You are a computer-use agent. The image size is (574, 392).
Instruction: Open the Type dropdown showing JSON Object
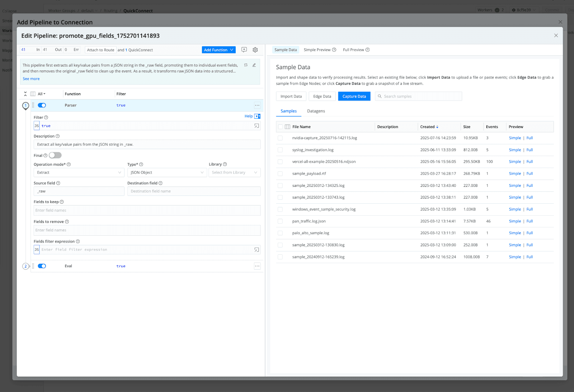coord(167,173)
